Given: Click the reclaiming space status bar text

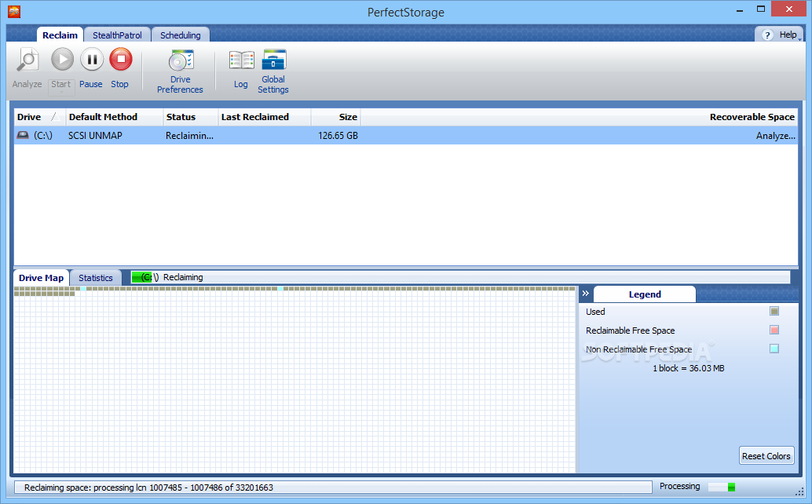Looking at the screenshot, I should click(148, 488).
